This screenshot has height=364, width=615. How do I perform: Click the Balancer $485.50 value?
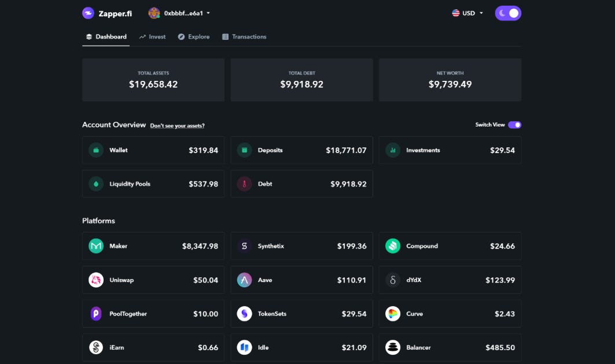tap(500, 347)
